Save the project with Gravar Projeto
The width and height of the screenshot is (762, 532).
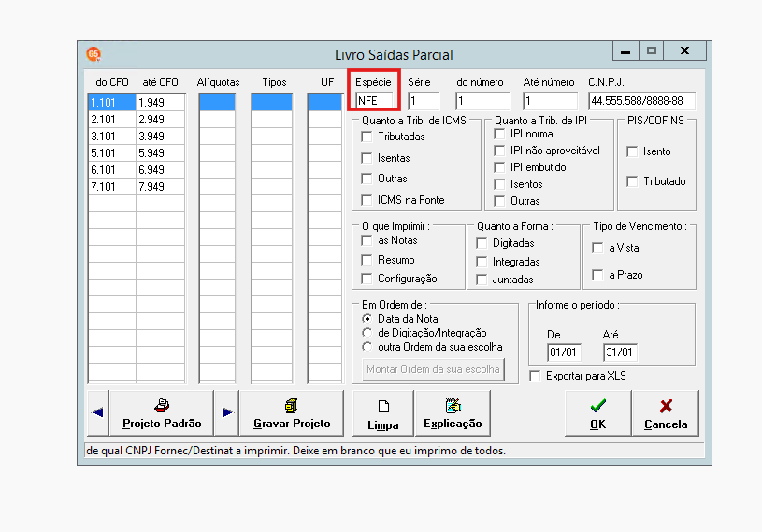tap(292, 412)
